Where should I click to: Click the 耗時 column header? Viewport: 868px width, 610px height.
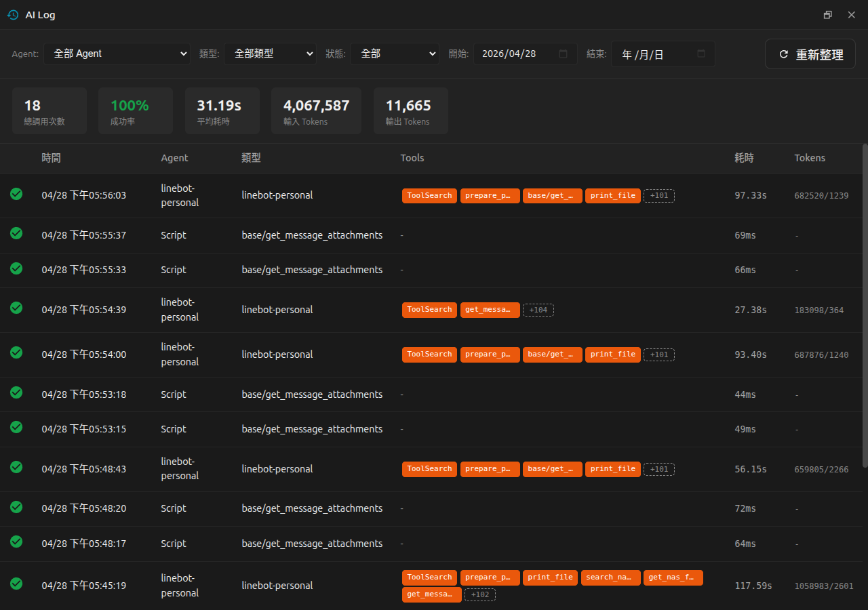click(744, 158)
